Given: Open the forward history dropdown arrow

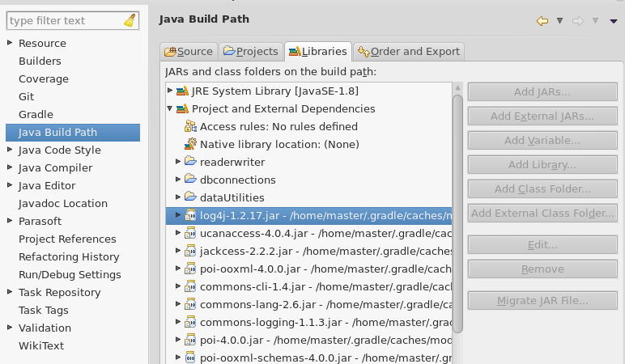Looking at the screenshot, I should point(595,21).
